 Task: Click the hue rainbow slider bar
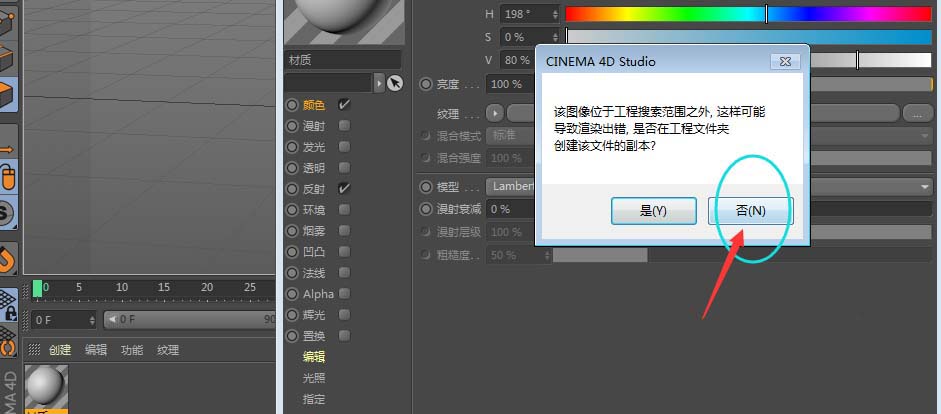coord(748,14)
